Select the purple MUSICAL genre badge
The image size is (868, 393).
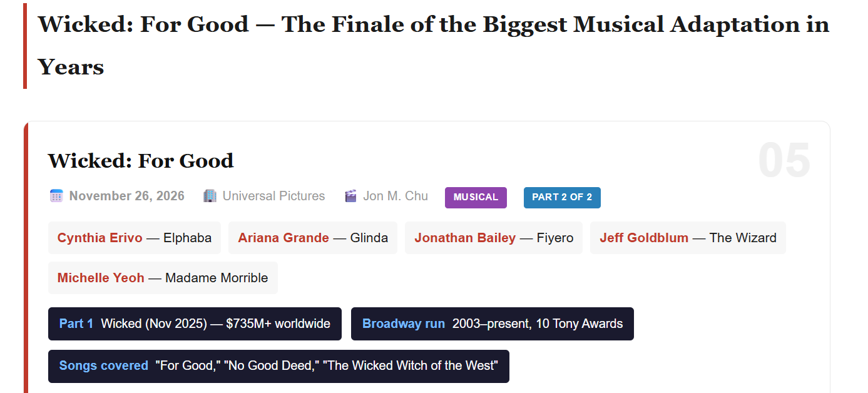coord(476,197)
